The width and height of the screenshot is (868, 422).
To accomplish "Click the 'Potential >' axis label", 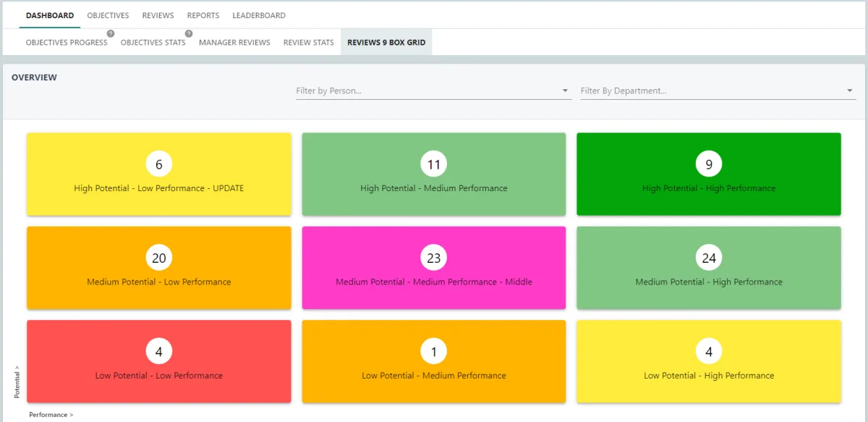I will (x=17, y=381).
